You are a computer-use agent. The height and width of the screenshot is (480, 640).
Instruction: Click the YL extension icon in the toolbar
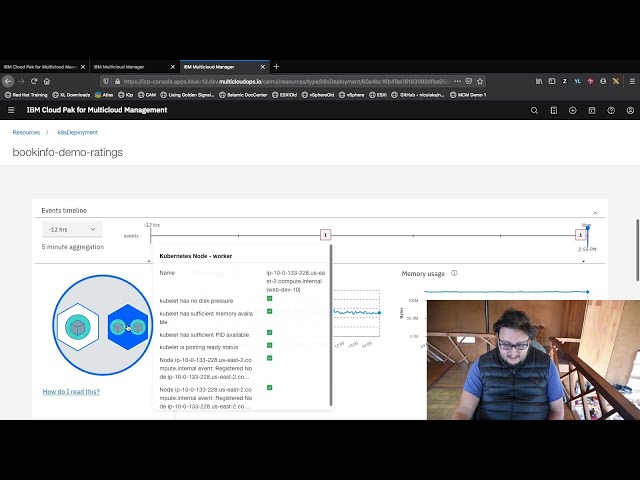click(x=577, y=81)
